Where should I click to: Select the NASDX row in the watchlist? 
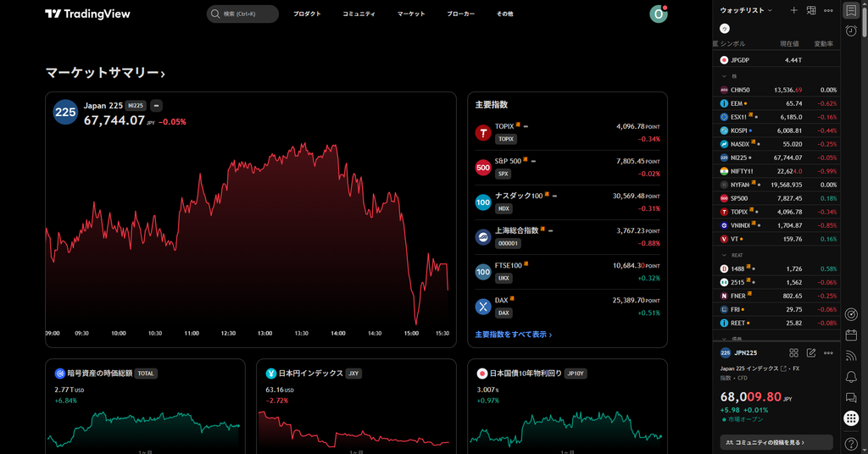[x=776, y=144]
